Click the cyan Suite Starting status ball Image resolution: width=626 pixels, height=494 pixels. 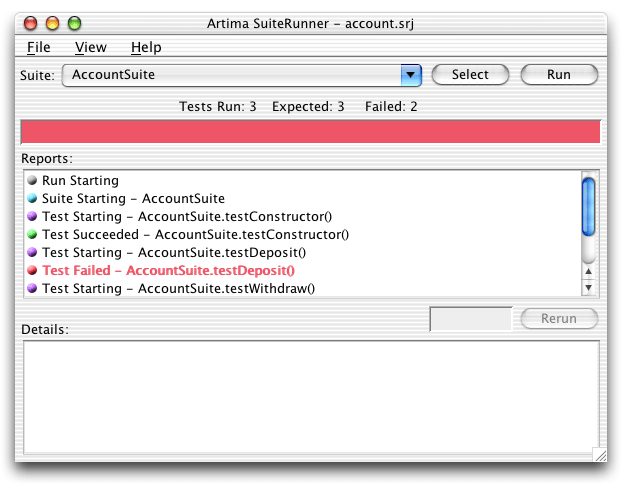tap(32, 198)
